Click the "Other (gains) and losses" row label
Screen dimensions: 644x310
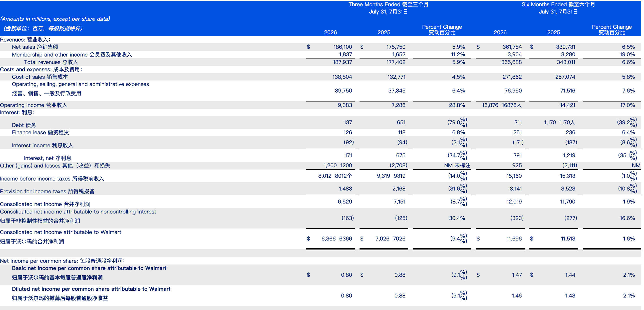pos(55,166)
